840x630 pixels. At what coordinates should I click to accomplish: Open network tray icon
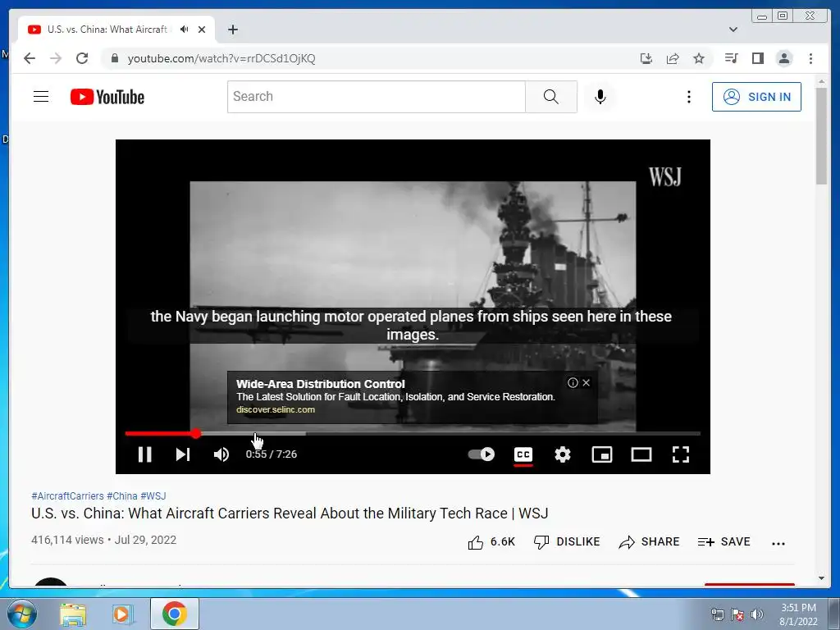(x=717, y=614)
